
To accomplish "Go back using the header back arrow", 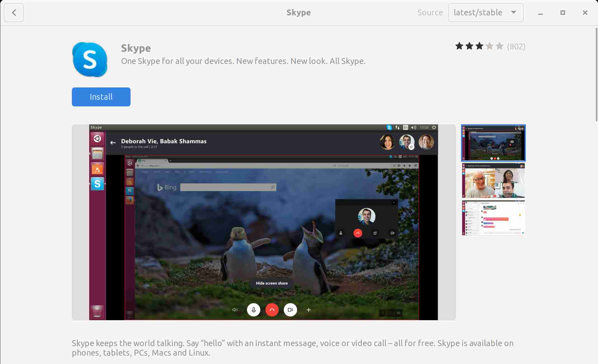I will point(14,13).
